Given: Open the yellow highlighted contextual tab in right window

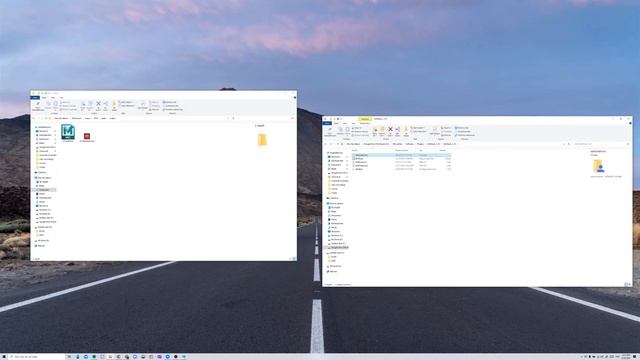Looking at the screenshot, I should (364, 119).
